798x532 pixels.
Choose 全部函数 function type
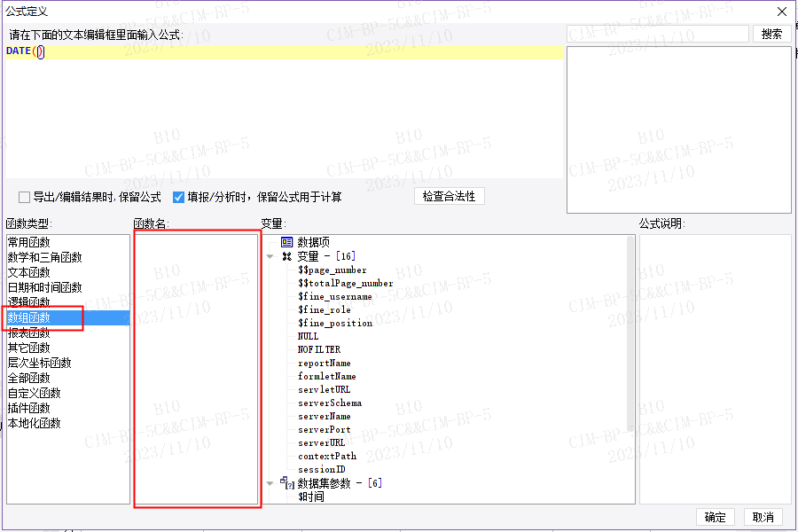click(x=29, y=378)
